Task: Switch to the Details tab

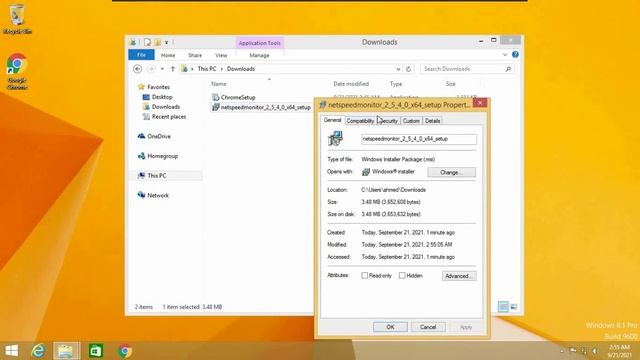Action: [432, 121]
